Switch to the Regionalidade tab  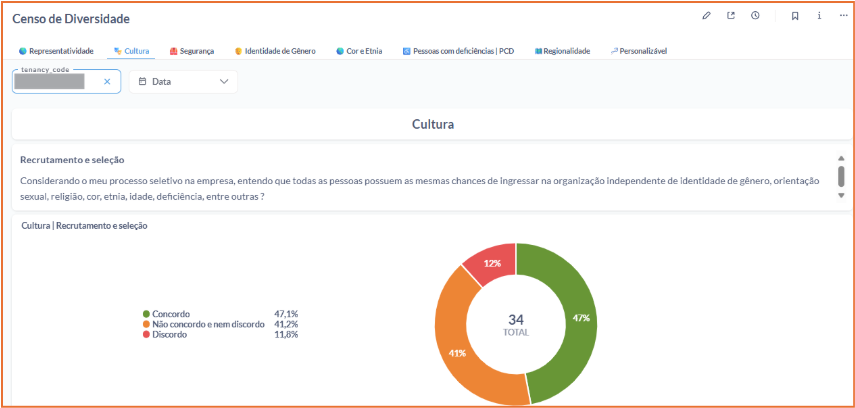(562, 50)
